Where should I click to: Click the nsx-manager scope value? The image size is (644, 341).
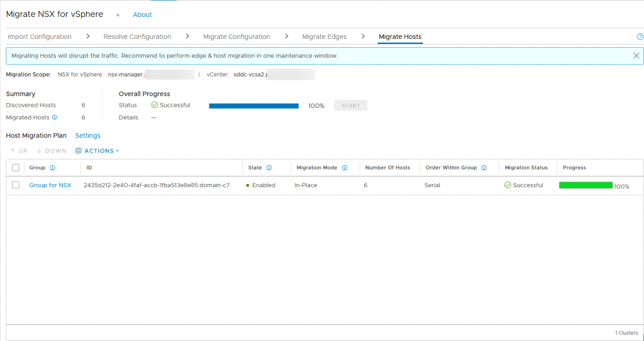pos(126,75)
